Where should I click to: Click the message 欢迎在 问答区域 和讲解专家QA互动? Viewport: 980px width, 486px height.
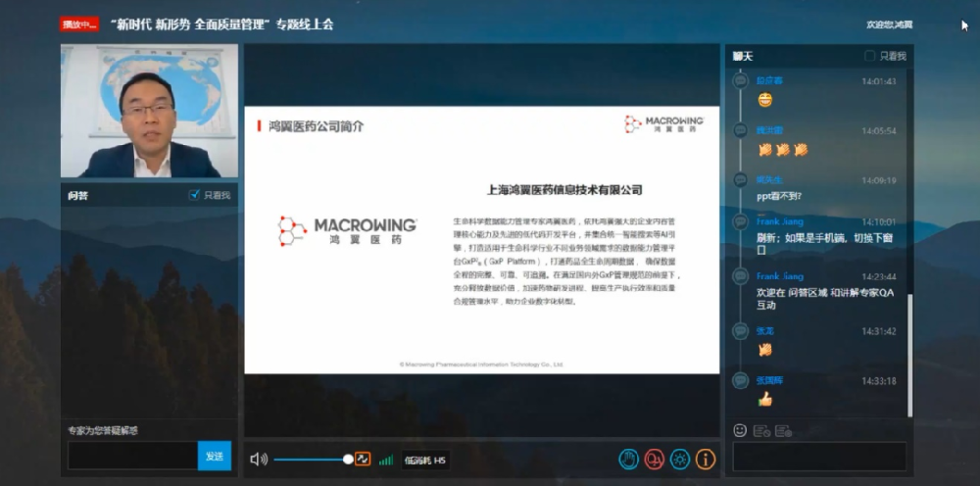coord(825,299)
